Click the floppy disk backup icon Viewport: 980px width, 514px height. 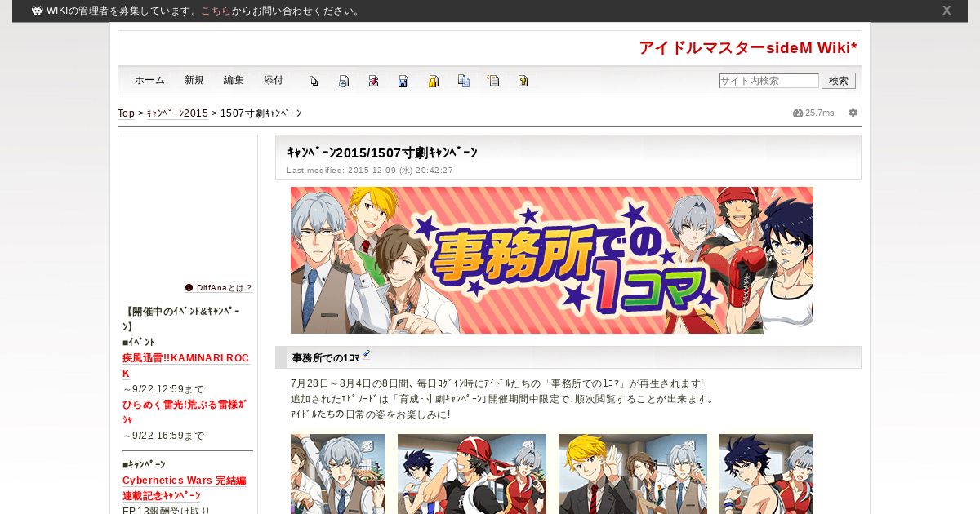[x=403, y=81]
